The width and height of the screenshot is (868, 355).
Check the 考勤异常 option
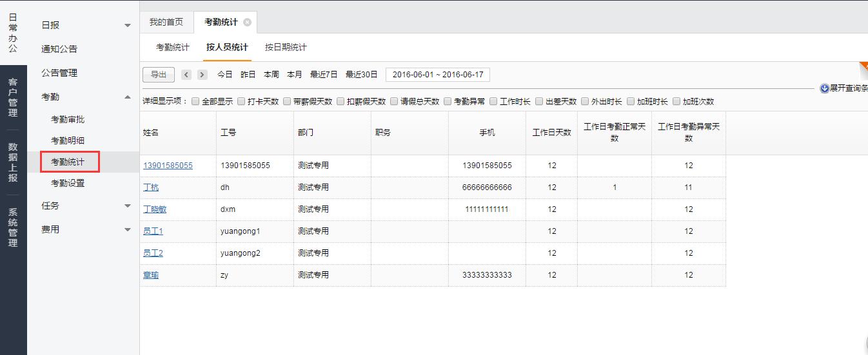tap(448, 101)
